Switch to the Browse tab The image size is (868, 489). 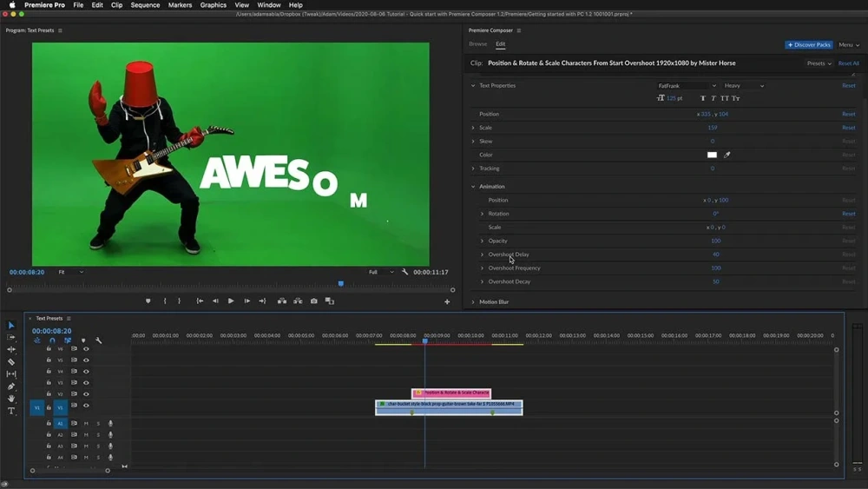coord(477,44)
